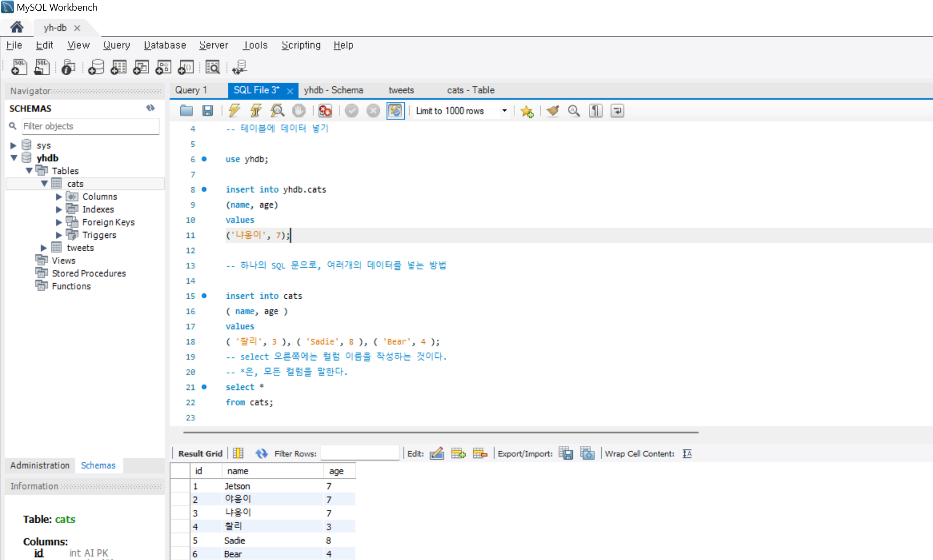Collapse the Tables node

[x=29, y=171]
